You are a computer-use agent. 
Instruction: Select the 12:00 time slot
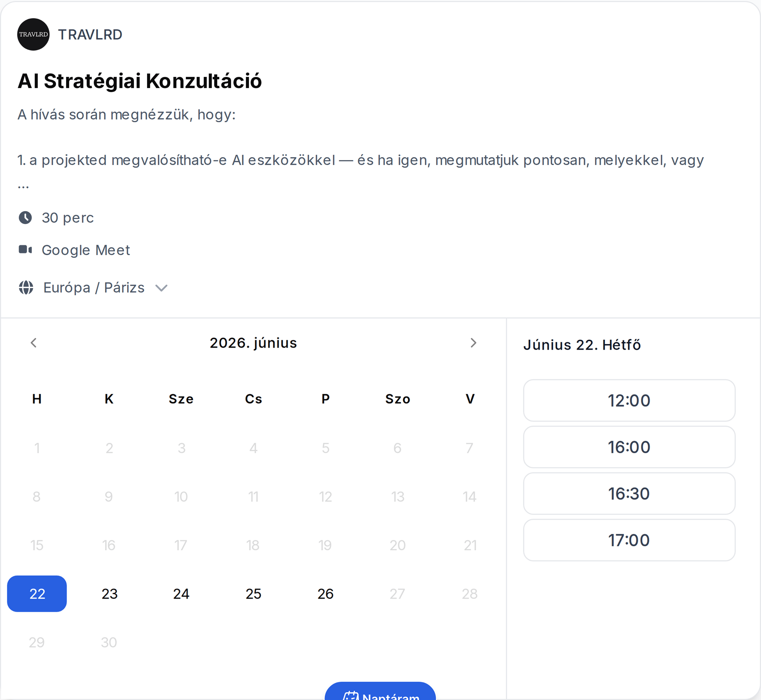pyautogui.click(x=629, y=400)
